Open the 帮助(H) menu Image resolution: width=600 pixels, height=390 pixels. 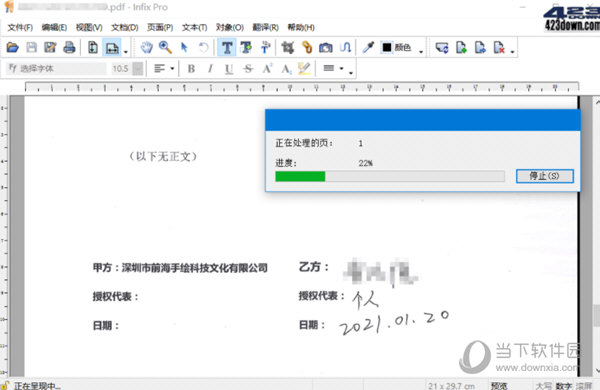(301, 27)
